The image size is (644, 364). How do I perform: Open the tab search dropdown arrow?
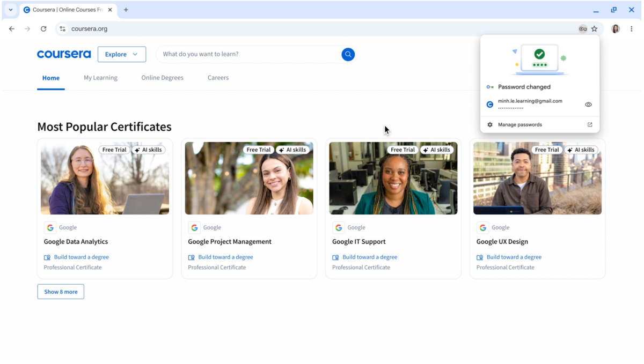10,10
